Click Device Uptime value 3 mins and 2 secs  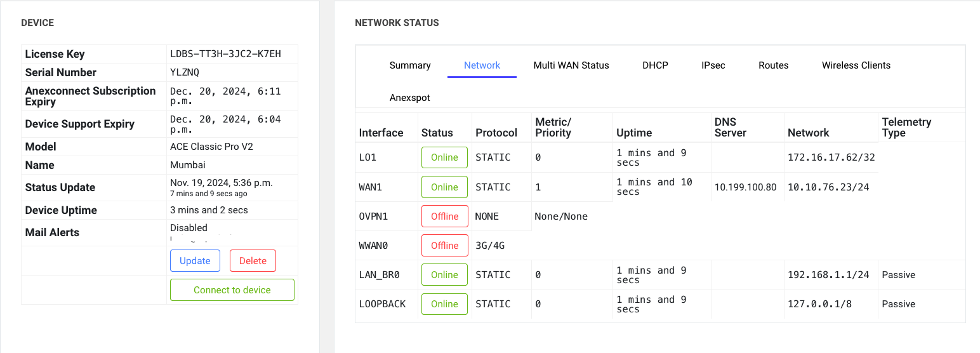(x=209, y=210)
